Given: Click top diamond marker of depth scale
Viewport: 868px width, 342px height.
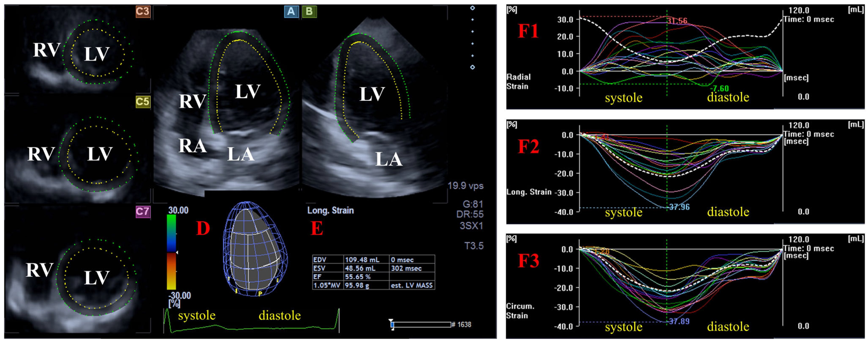Looking at the screenshot, I should pos(473,8).
